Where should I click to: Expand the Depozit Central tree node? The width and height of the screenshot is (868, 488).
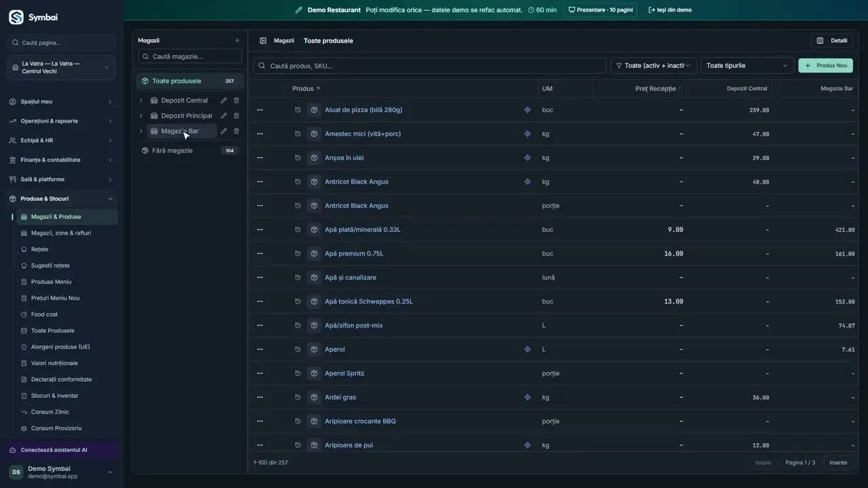click(141, 100)
